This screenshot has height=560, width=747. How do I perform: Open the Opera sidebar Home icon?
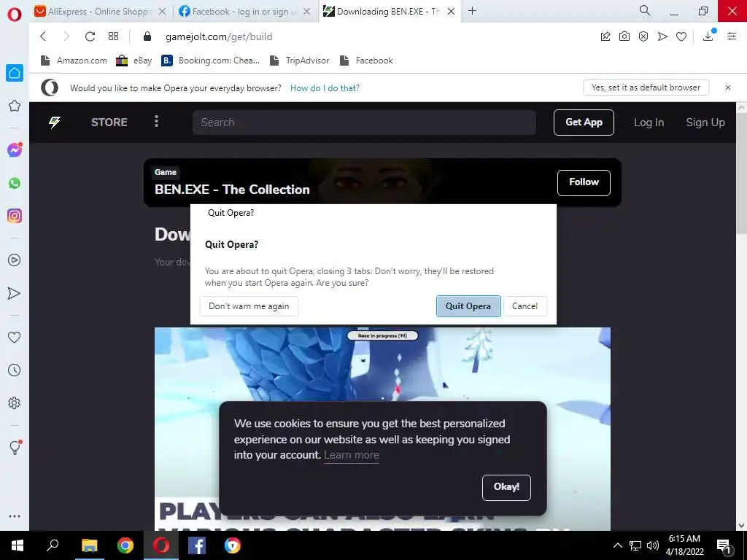(15, 73)
